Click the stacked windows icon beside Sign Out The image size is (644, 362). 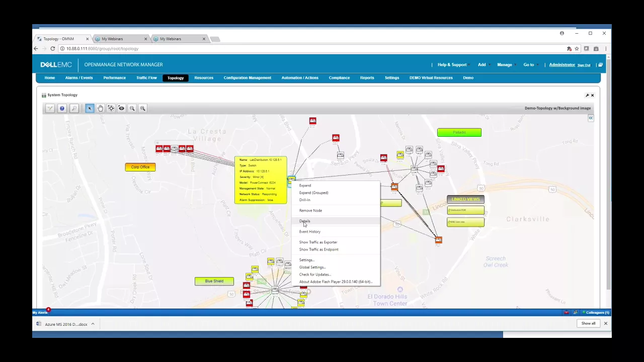click(x=600, y=65)
